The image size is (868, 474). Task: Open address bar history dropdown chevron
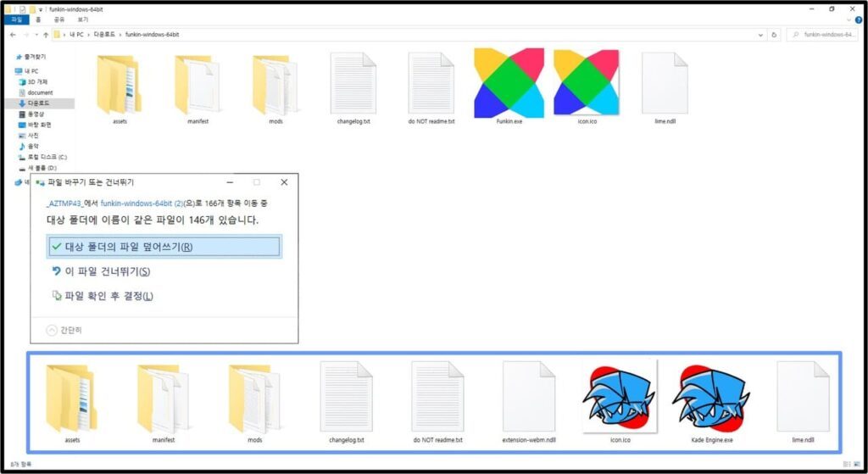click(760, 34)
